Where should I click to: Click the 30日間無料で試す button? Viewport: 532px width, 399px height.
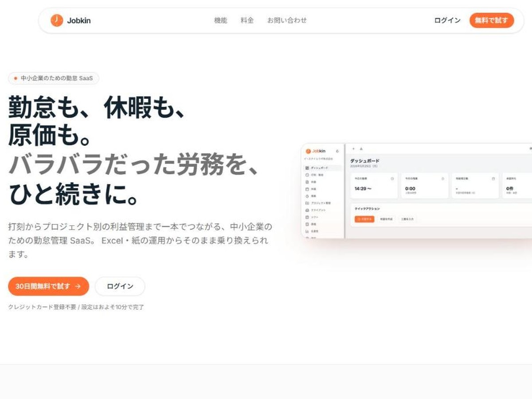point(48,286)
